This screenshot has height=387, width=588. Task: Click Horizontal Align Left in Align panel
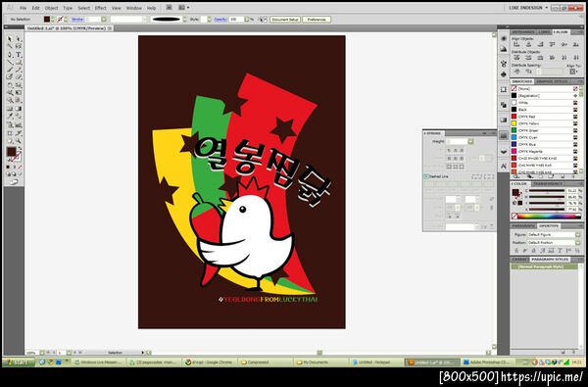[516, 45]
